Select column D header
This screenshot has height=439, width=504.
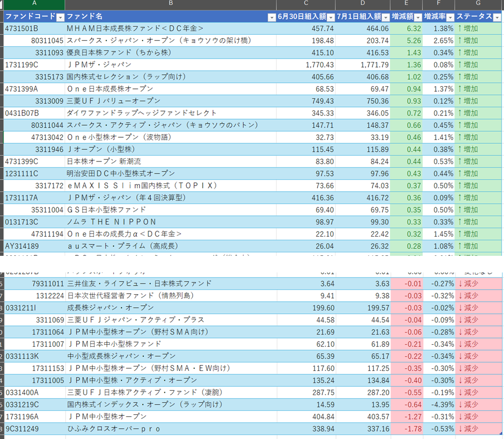point(363,5)
